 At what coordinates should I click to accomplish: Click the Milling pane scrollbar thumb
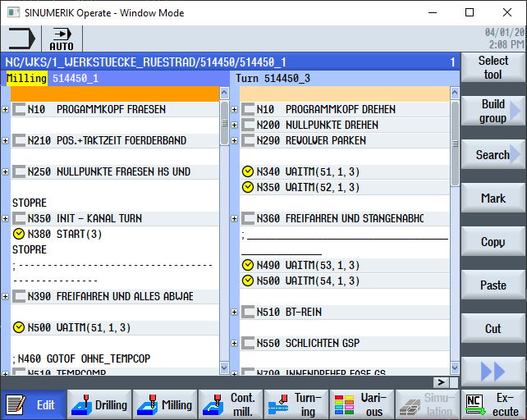click(225, 123)
